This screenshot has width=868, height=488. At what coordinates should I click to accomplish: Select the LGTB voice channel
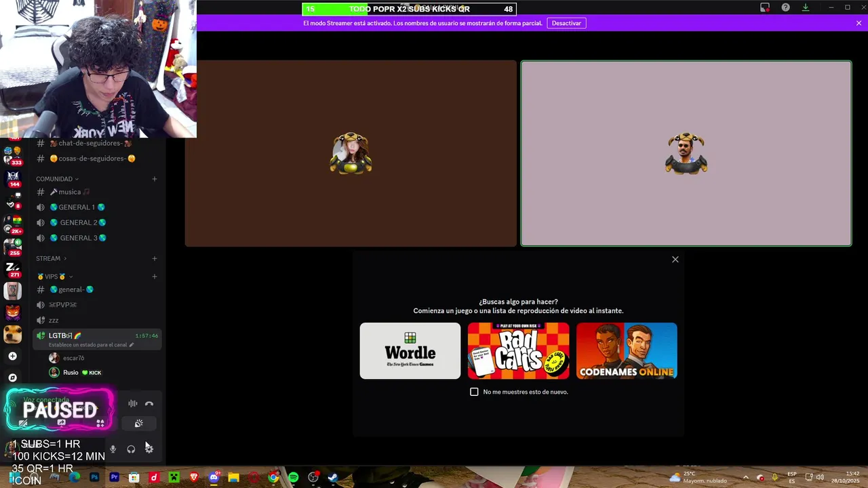point(97,340)
